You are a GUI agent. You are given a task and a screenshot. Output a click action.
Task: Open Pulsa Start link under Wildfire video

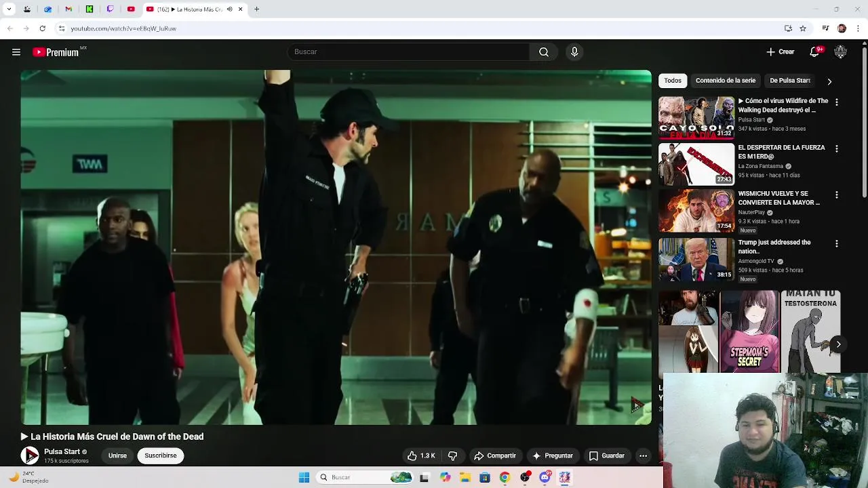751,120
